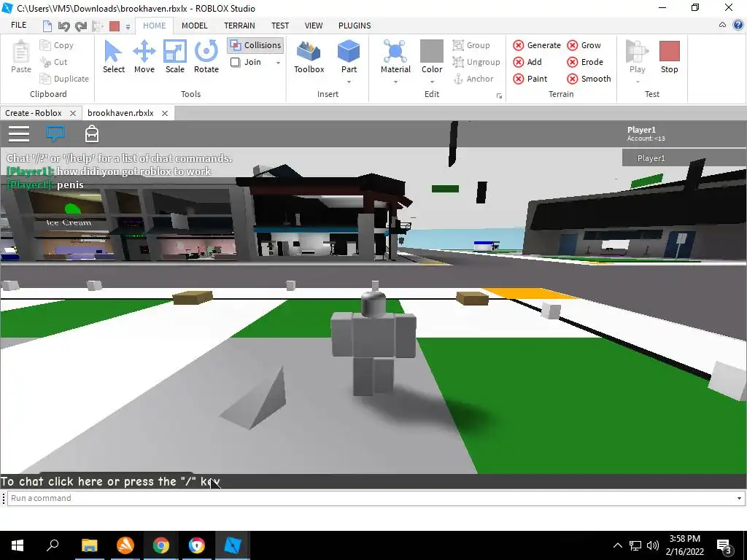Open the in-game hamburger menu
The height and width of the screenshot is (560, 747).
[19, 134]
